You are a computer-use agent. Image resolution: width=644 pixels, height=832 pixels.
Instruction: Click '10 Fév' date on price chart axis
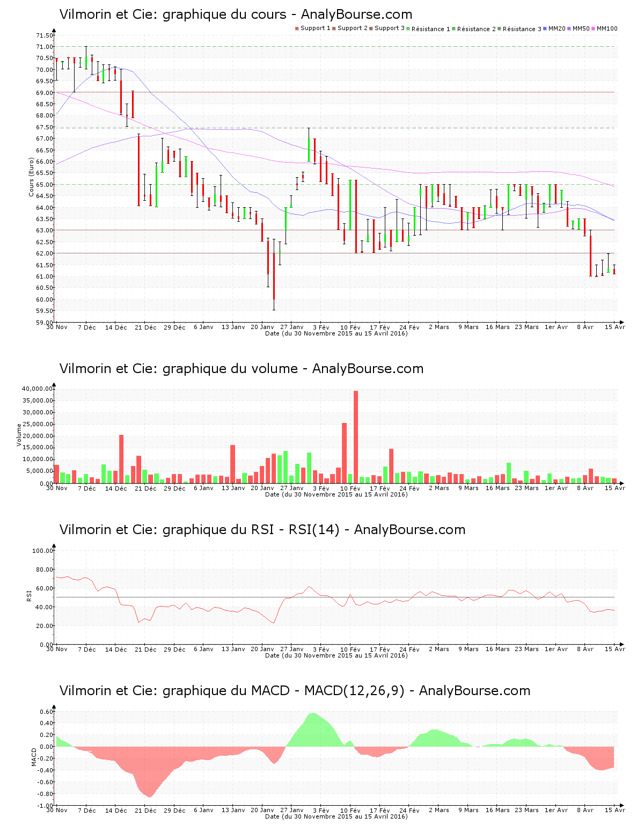350,327
